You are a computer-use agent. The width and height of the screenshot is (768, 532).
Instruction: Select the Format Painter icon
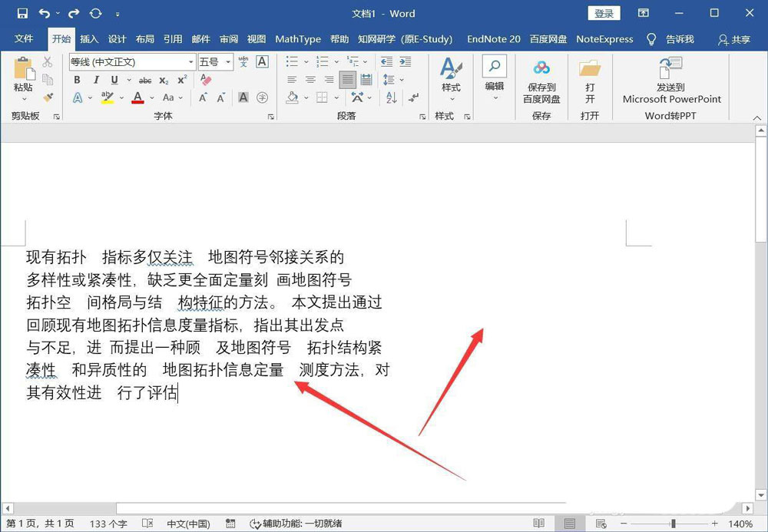point(48,97)
